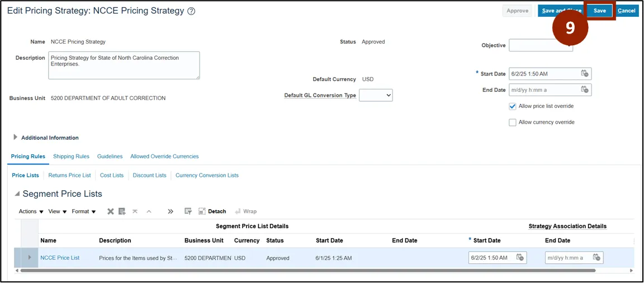The image size is (644, 283).
Task: Select the Pricing Rules tab
Action: pos(29,157)
